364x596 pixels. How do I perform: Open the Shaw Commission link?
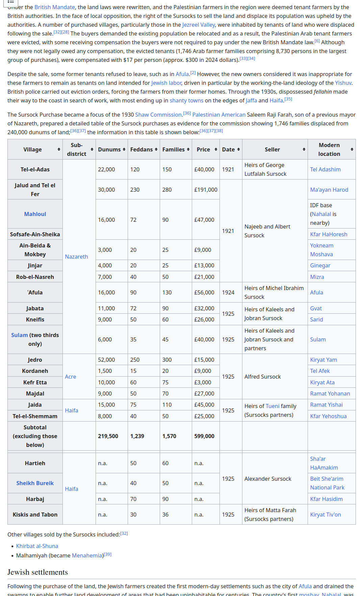pos(158,115)
